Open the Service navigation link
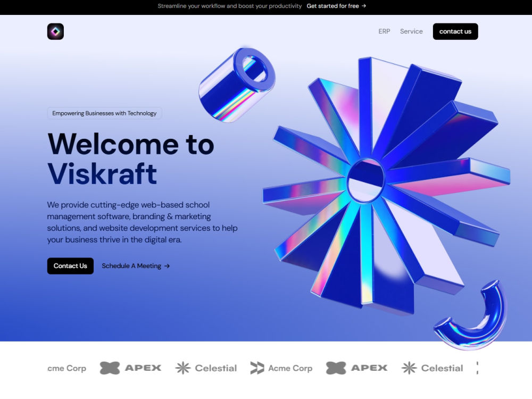The height and width of the screenshot is (399, 532). (x=411, y=31)
